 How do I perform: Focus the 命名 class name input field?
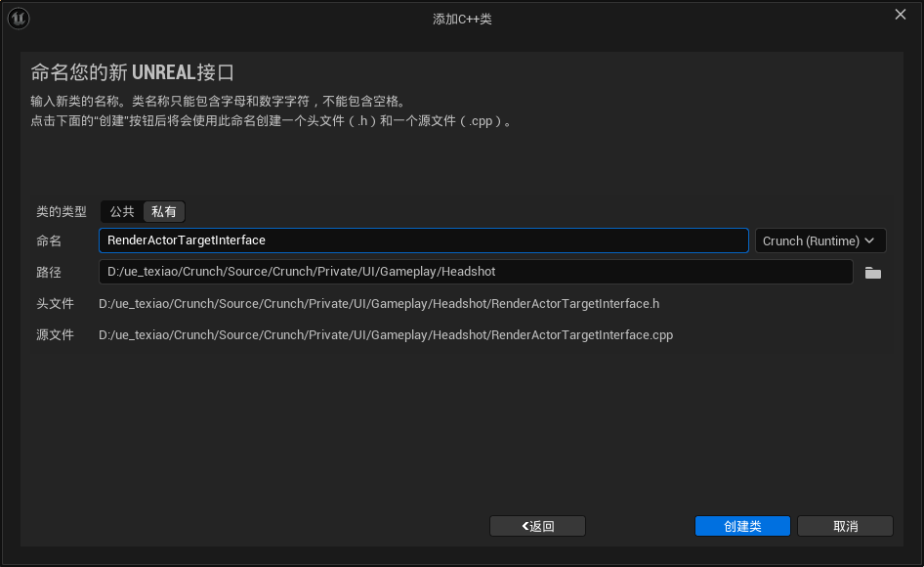pyautogui.click(x=424, y=240)
